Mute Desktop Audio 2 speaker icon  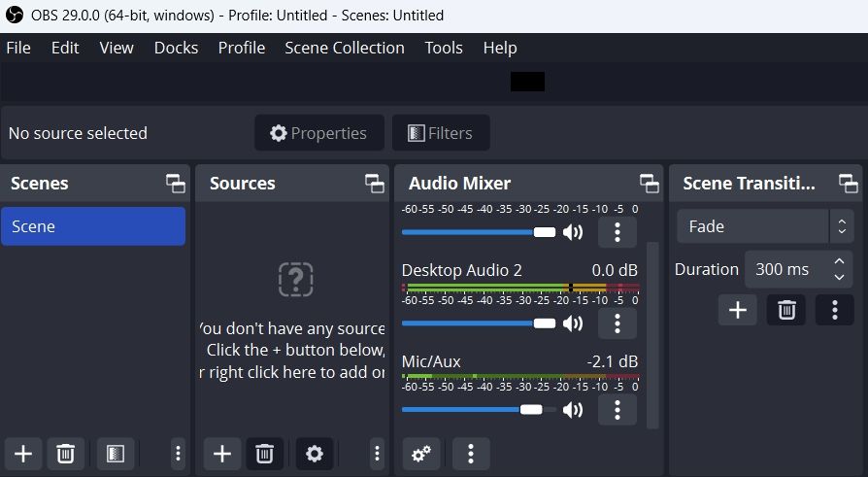(573, 323)
